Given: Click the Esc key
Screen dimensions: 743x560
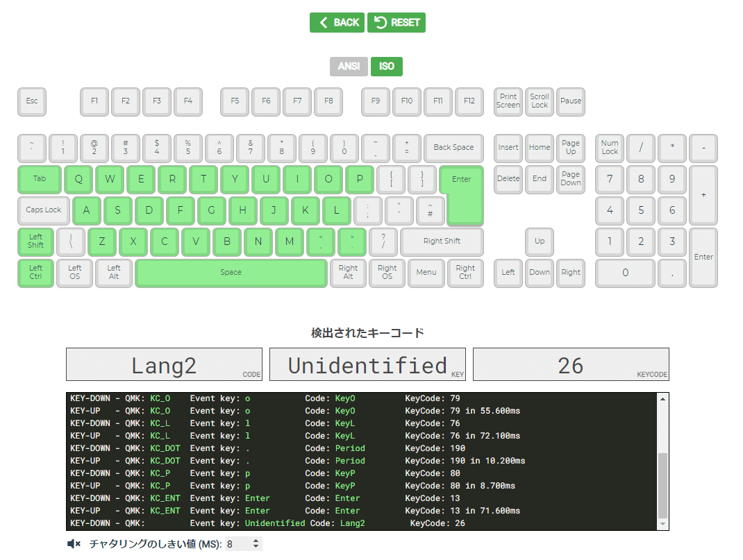Looking at the screenshot, I should [x=32, y=101].
